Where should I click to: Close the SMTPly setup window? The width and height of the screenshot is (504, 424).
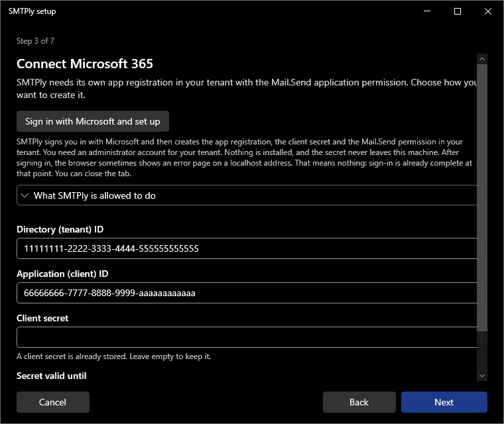pyautogui.click(x=487, y=11)
